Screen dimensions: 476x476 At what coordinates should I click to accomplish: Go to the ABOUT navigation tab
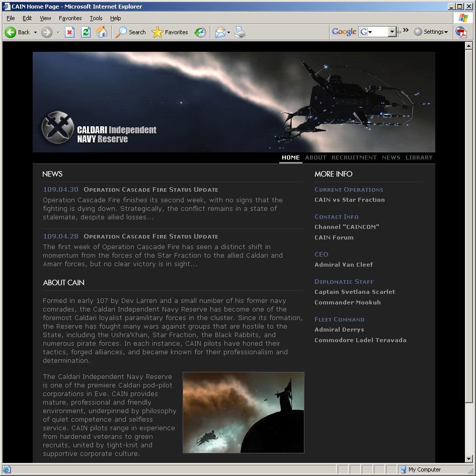[315, 157]
